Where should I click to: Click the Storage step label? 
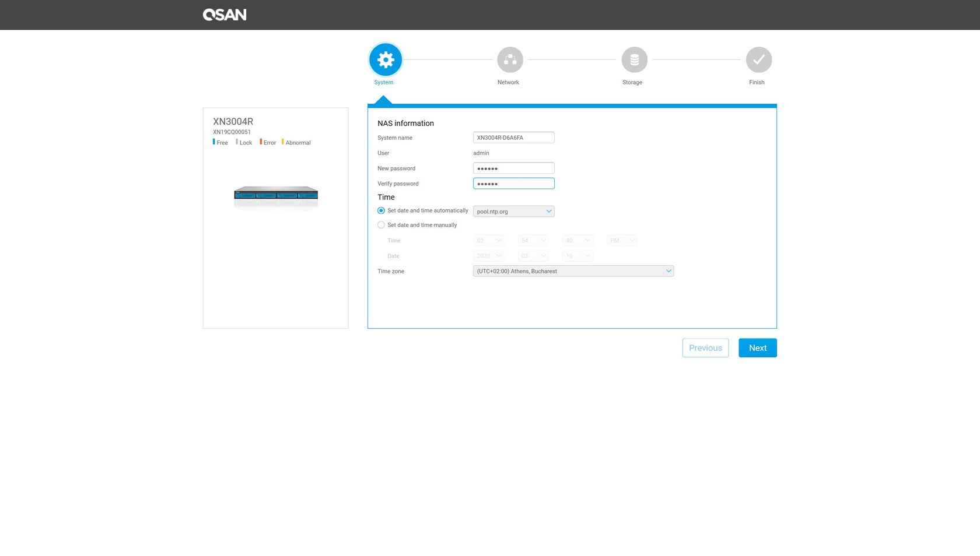coord(632,82)
